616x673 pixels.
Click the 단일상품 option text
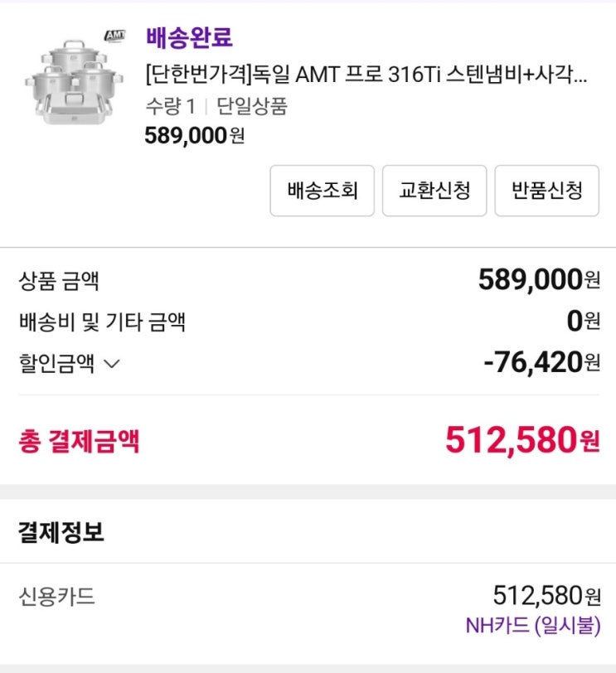(252, 106)
